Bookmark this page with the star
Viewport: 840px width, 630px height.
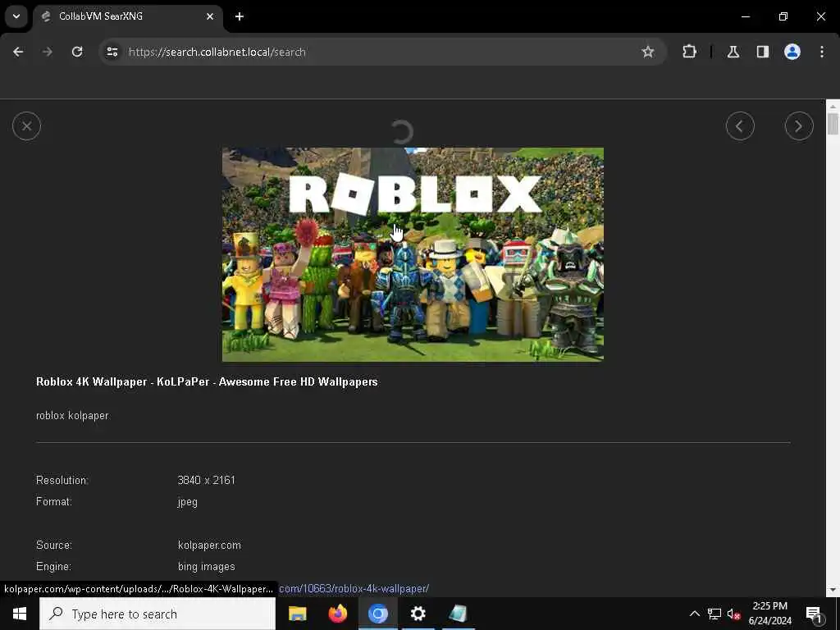(x=648, y=52)
